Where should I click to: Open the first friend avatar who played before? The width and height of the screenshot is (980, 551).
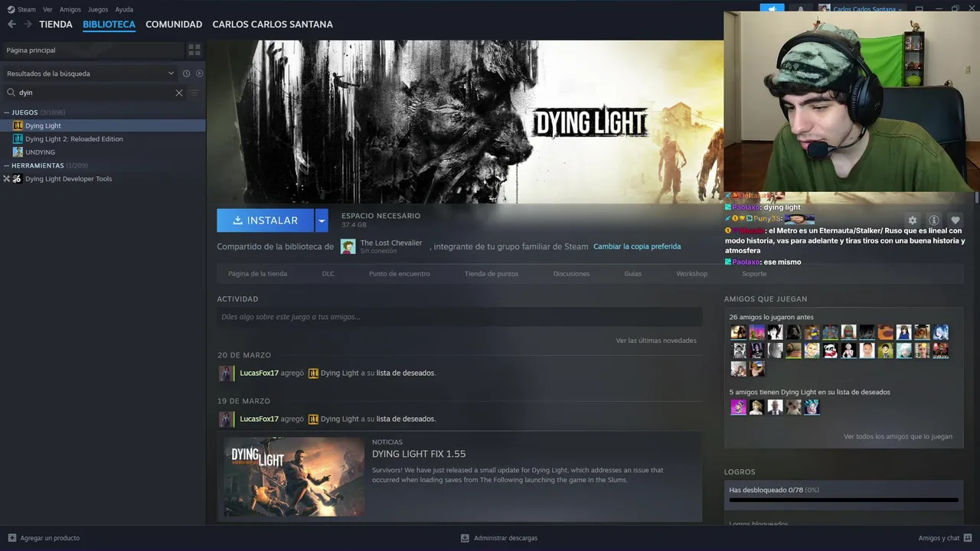click(738, 332)
